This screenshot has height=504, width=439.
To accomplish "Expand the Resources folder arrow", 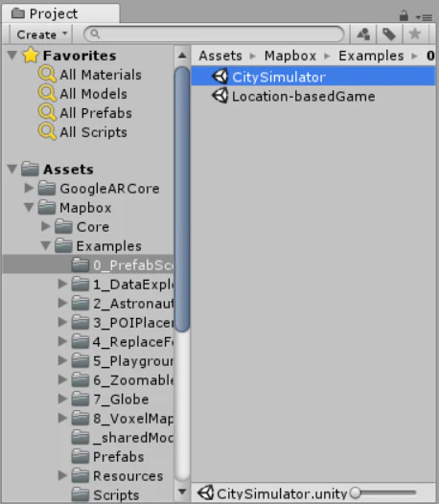I will pyautogui.click(x=62, y=475).
